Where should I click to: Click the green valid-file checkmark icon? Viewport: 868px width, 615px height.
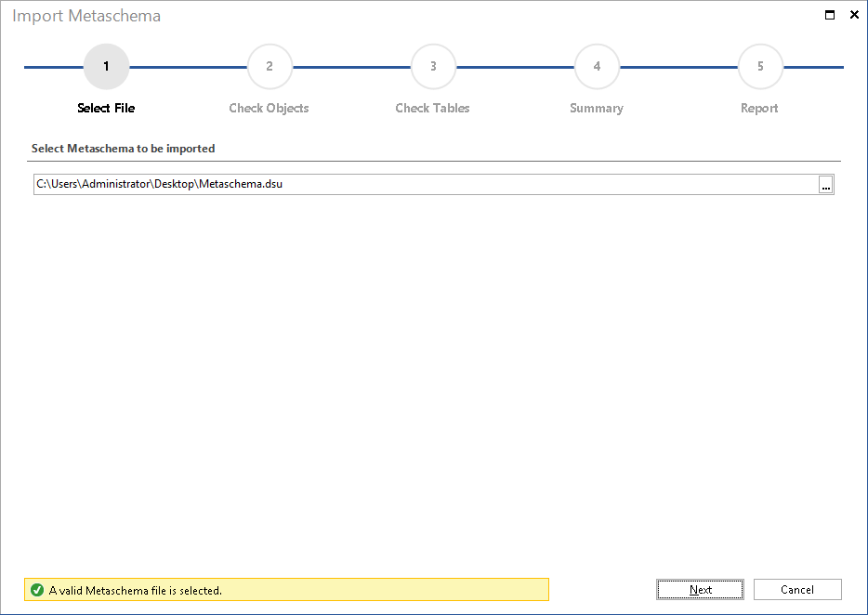tap(37, 590)
